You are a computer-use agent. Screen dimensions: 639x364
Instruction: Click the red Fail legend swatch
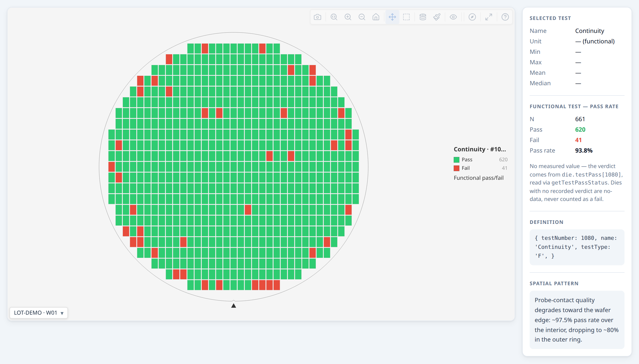coord(457,168)
